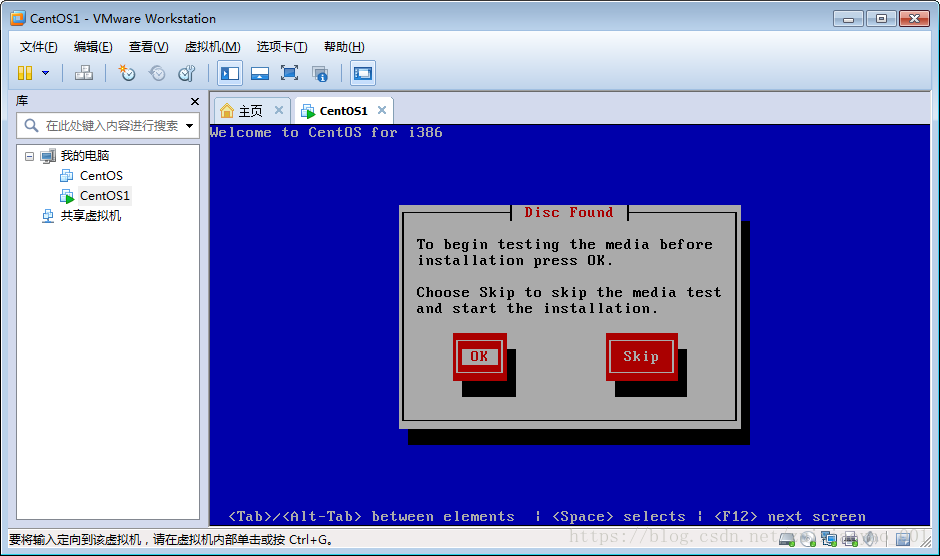The width and height of the screenshot is (940, 556).
Task: Click the unity mode toolbar icon
Action: (x=320, y=74)
